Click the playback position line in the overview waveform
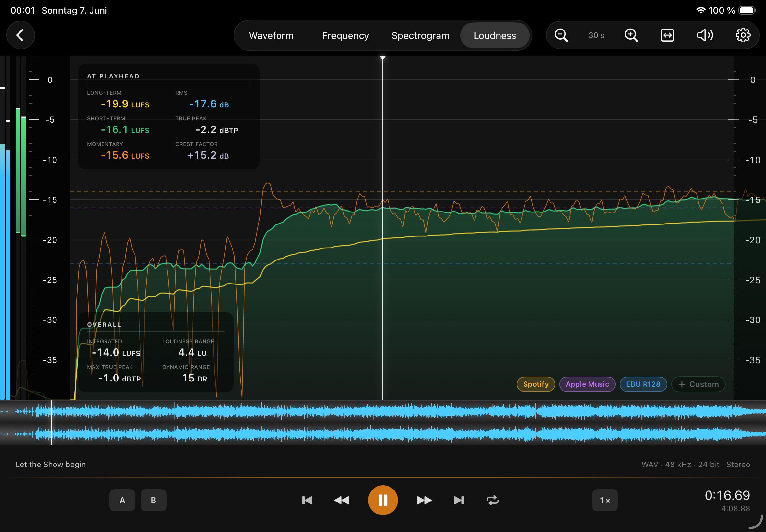Image resolution: width=766 pixels, height=532 pixels. (51, 423)
